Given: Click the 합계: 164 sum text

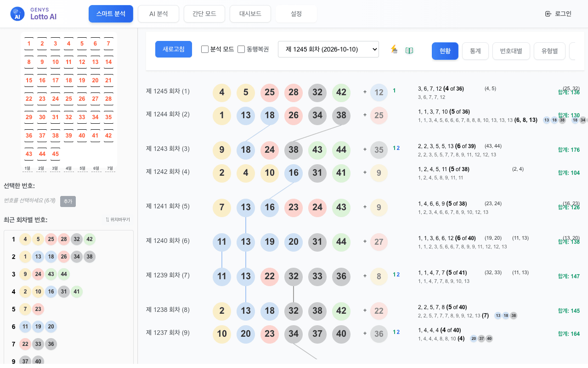Looking at the screenshot, I should point(569,334).
